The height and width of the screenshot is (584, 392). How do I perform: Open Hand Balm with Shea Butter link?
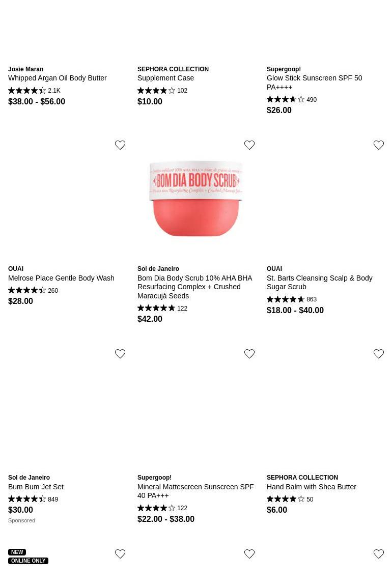pos(311,487)
